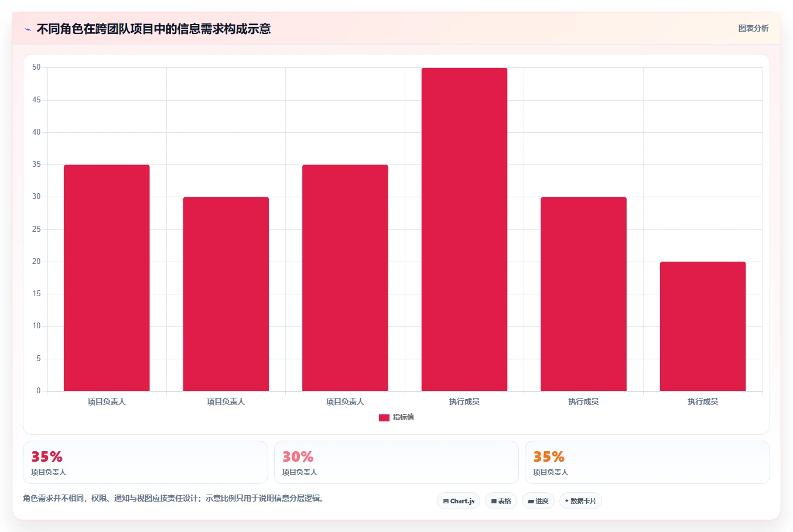
Task: Click the 项目负责人 bar with value 30
Action: (226, 294)
